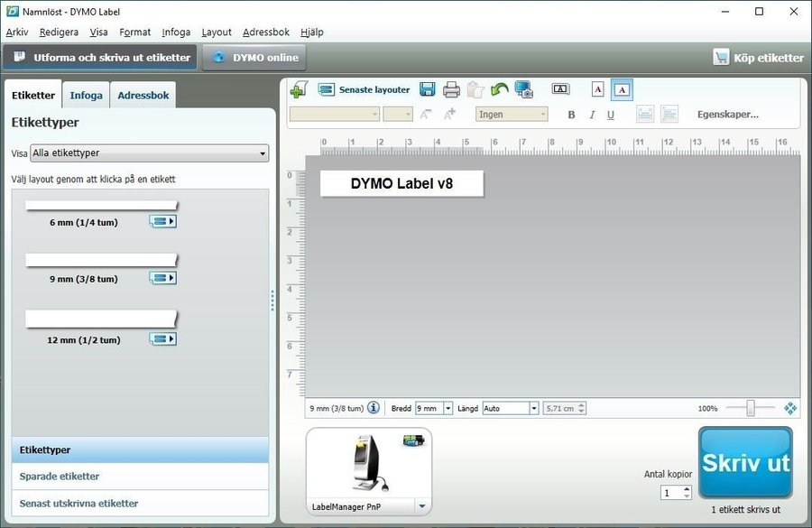Click the save floppy disk icon
Screen dimensions: 812x528
[x=428, y=89]
